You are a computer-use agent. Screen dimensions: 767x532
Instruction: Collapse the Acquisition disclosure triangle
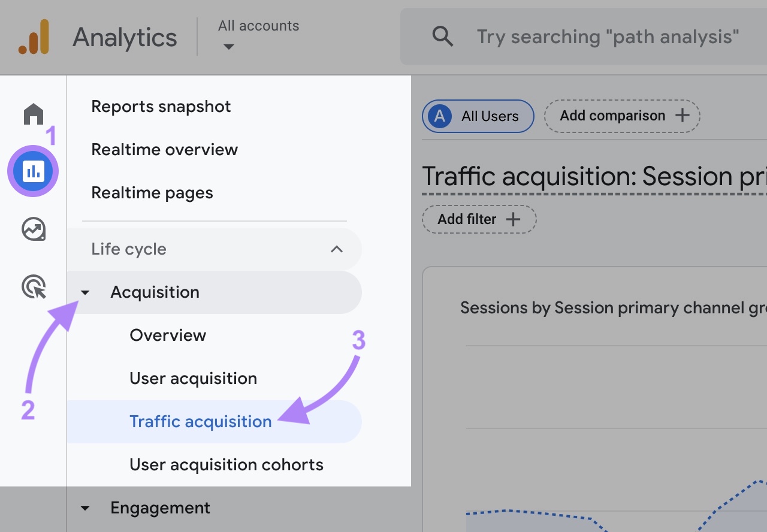tap(85, 292)
